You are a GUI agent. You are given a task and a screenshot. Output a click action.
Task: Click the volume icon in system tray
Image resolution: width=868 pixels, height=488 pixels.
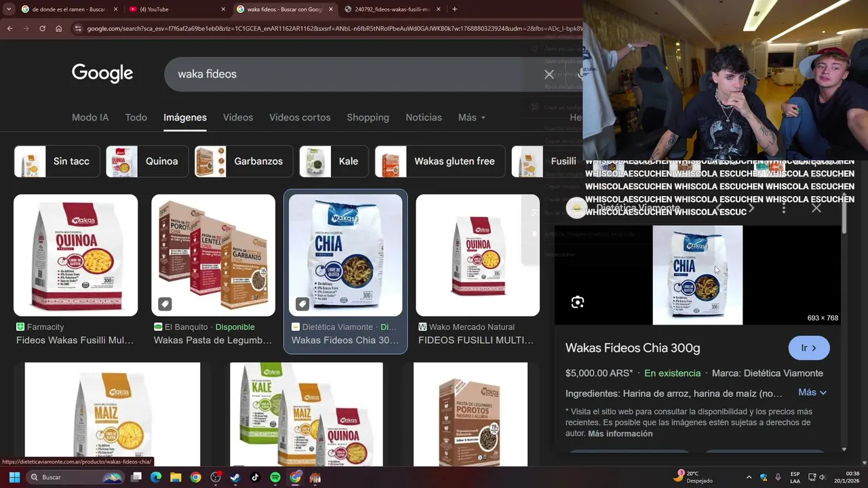(822, 477)
